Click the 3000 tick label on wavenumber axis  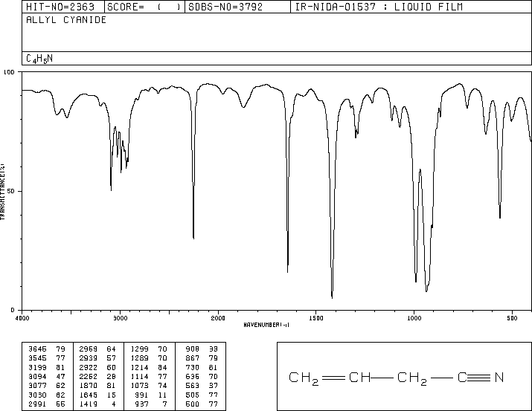121,318
